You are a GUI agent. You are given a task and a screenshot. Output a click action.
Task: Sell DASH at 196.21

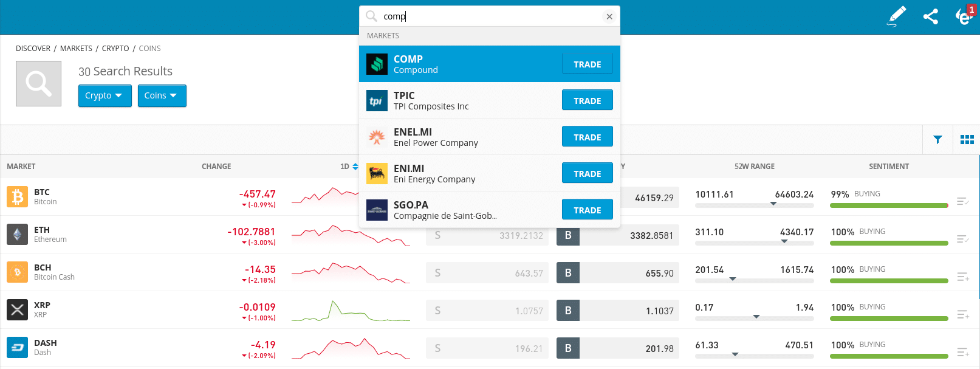click(487, 348)
